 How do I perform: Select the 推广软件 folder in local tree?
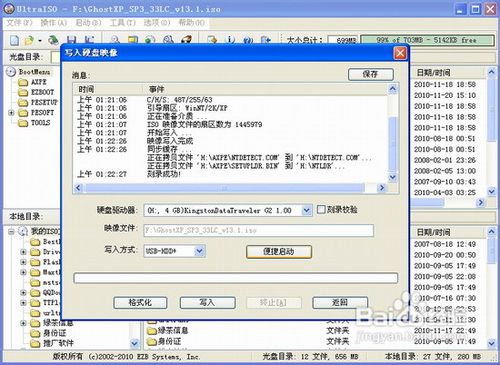coord(52,343)
